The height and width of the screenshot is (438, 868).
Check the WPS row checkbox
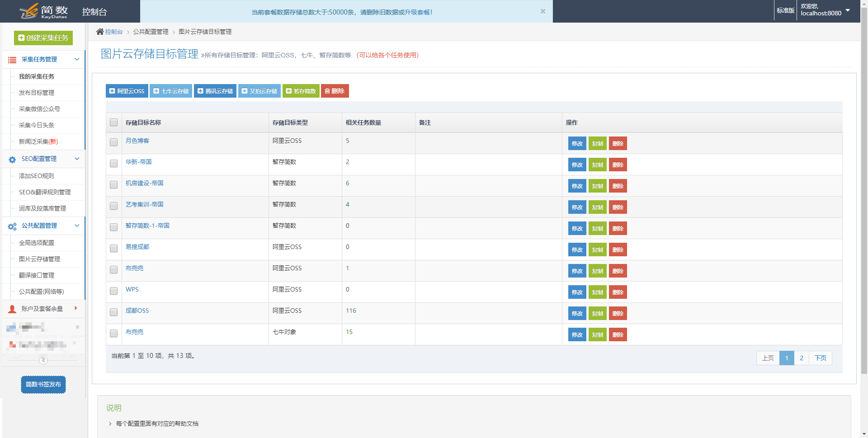click(113, 291)
